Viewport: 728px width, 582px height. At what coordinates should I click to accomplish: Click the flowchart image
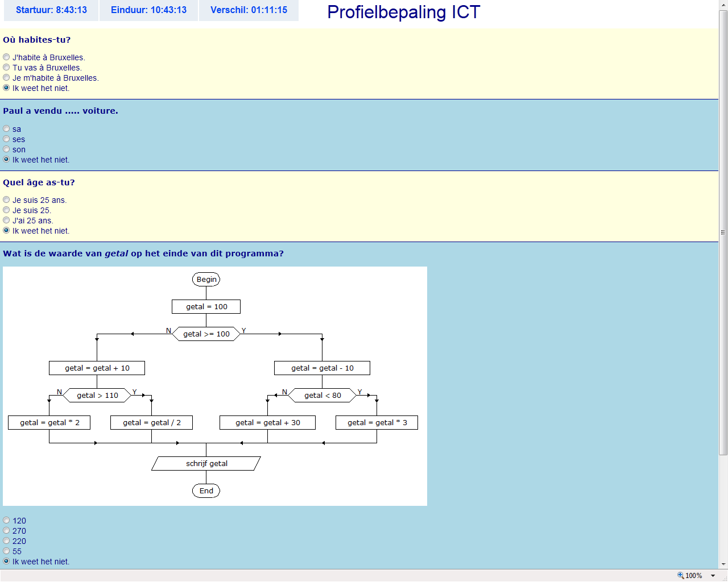(x=215, y=386)
